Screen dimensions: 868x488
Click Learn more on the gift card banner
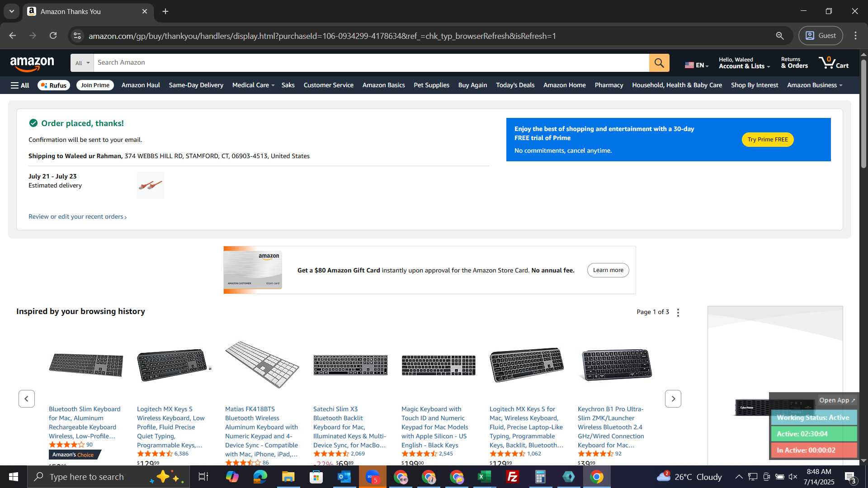point(608,270)
